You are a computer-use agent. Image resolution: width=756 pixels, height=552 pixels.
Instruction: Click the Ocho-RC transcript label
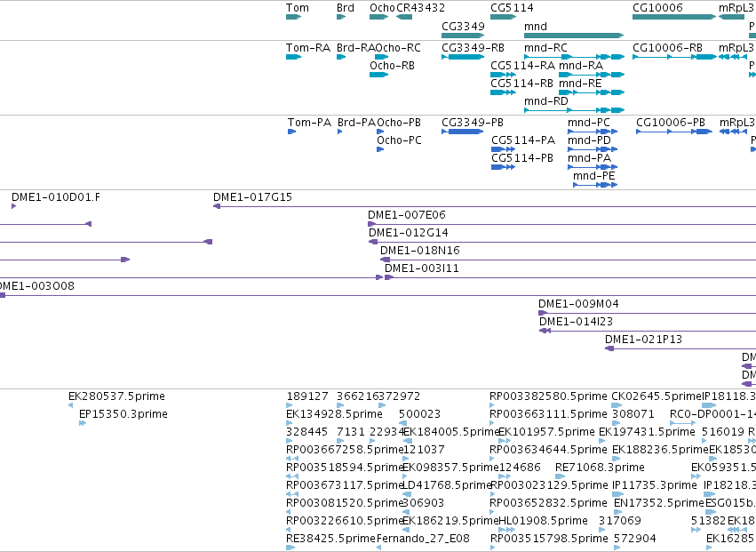(x=398, y=48)
